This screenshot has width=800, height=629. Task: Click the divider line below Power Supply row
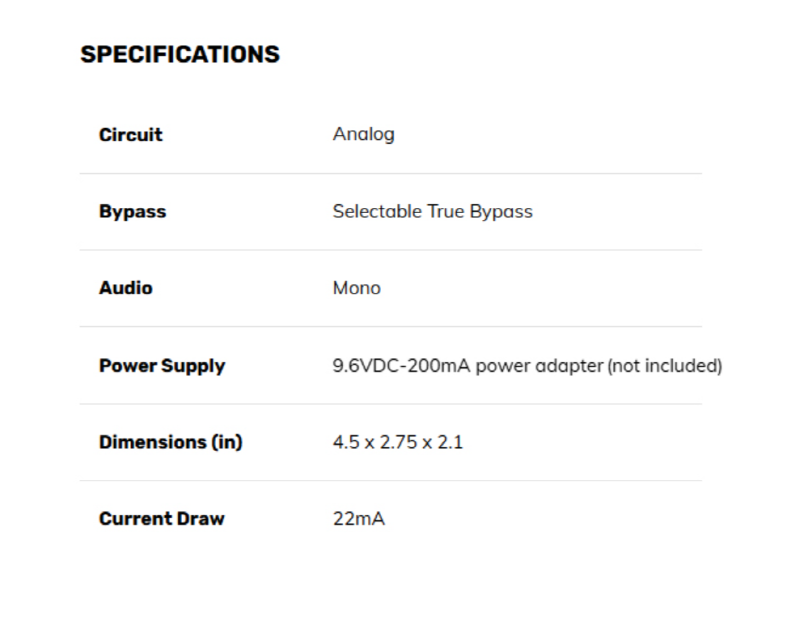(390, 404)
